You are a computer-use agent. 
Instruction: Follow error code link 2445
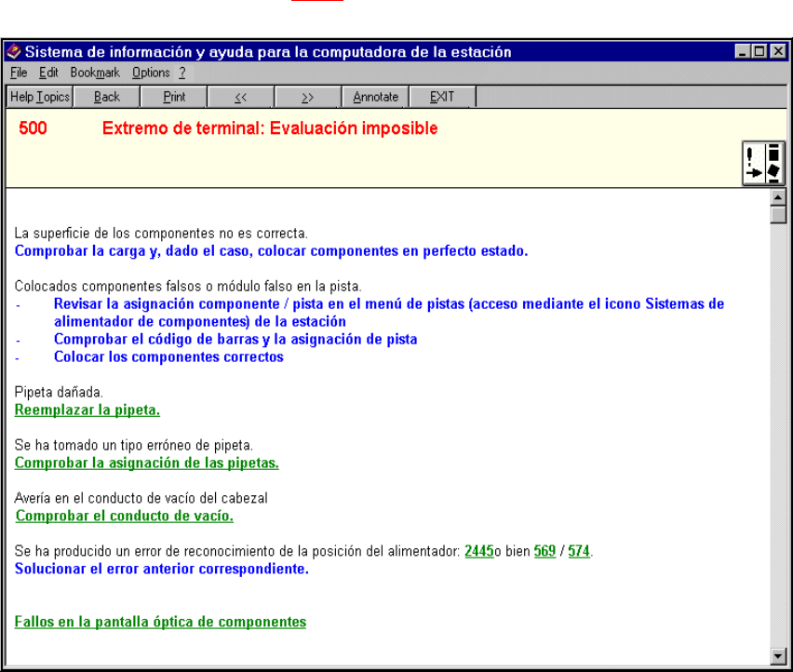tap(479, 551)
